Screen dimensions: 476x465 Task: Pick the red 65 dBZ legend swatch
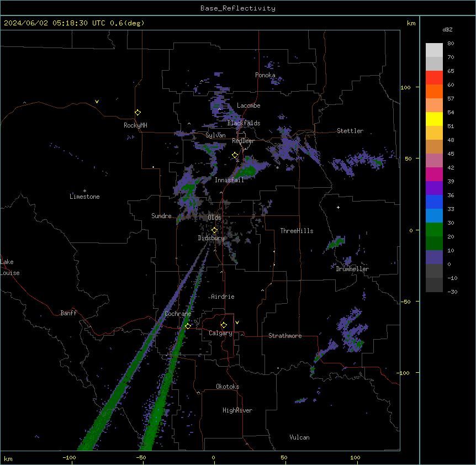click(x=434, y=78)
